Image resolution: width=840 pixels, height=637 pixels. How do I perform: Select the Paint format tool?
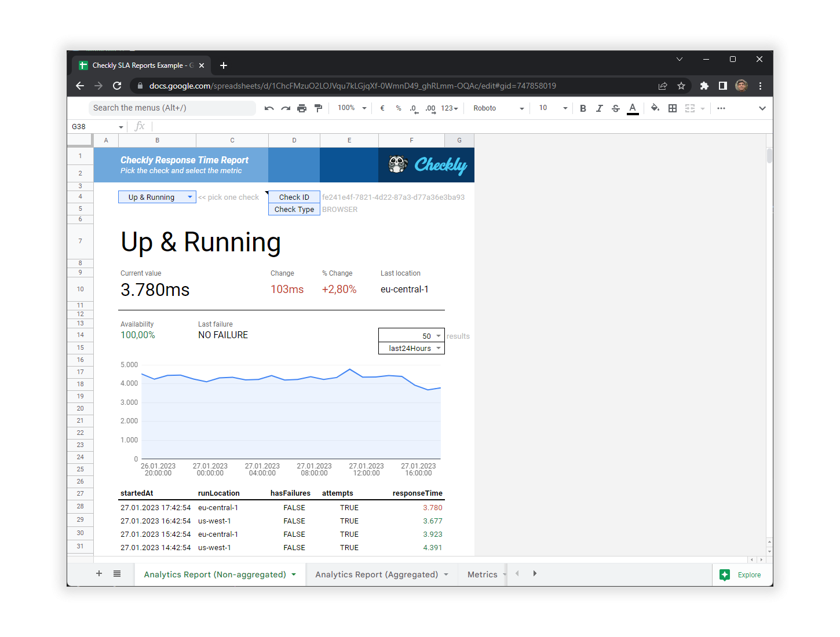click(x=318, y=108)
